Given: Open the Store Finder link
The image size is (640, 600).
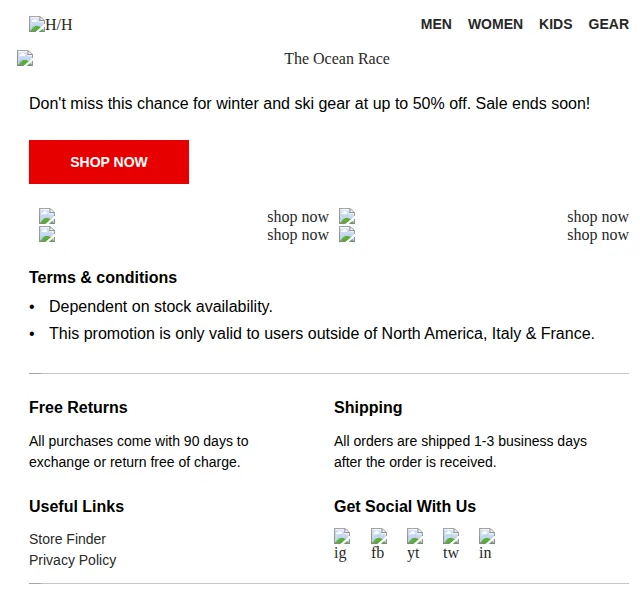Looking at the screenshot, I should point(67,539).
